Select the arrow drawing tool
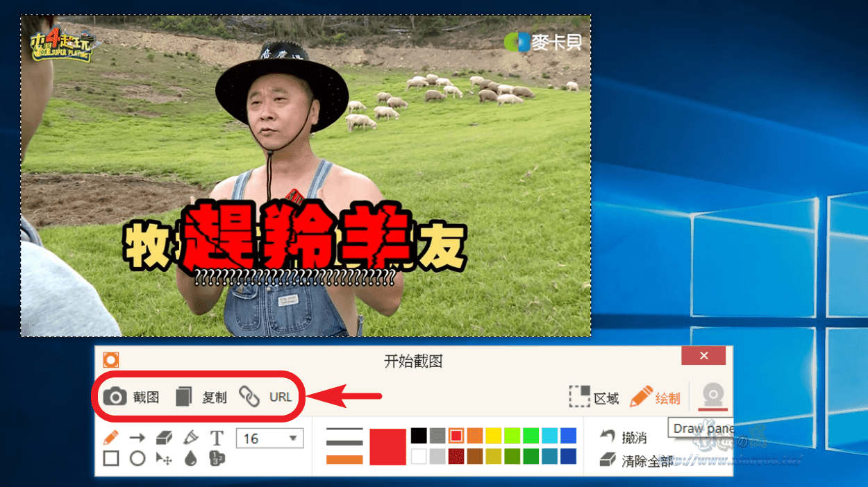Image resolution: width=868 pixels, height=487 pixels. 137,438
